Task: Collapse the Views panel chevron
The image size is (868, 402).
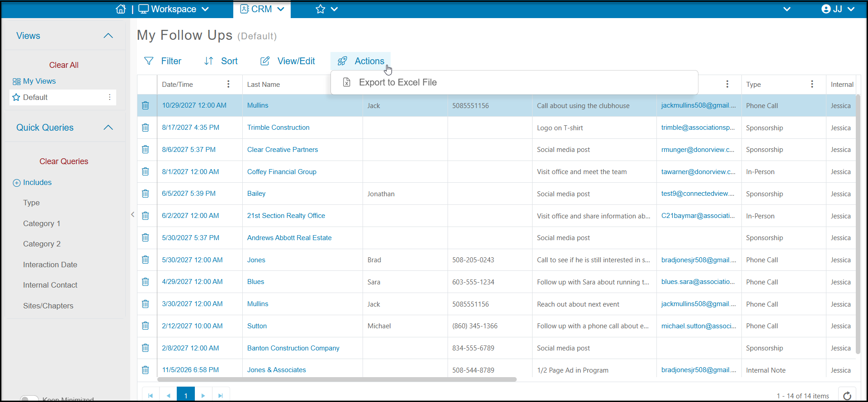Action: (x=108, y=36)
